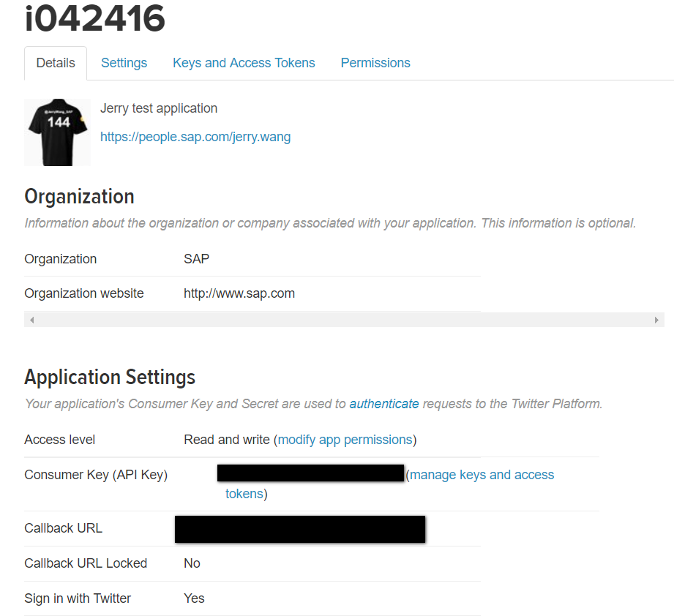The width and height of the screenshot is (674, 616).
Task: Click the Callback URL label
Action: 63,528
